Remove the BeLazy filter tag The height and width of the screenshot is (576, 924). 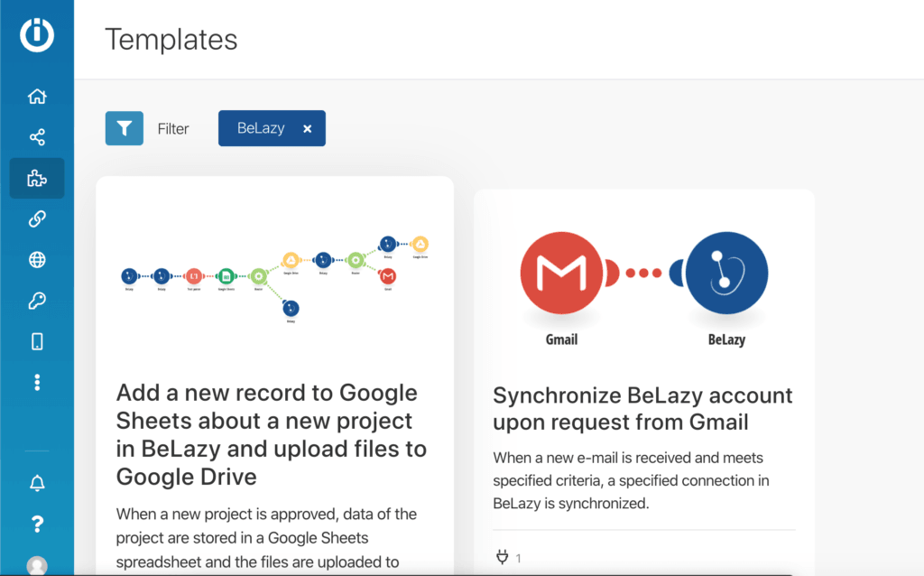point(307,129)
